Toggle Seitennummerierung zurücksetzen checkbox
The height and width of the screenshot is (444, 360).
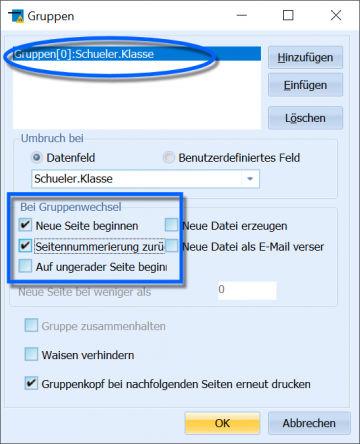[25, 246]
